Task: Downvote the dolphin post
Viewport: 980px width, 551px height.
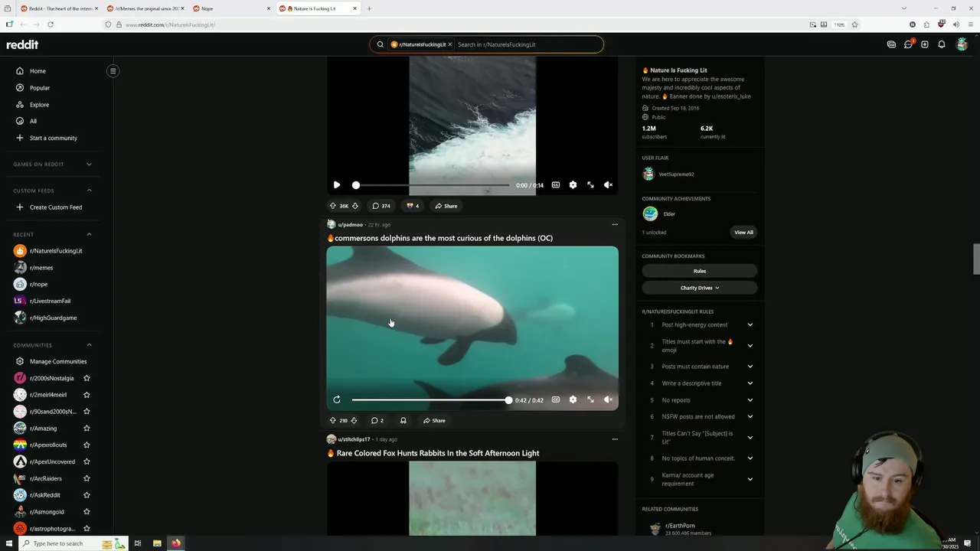Action: 354,421
